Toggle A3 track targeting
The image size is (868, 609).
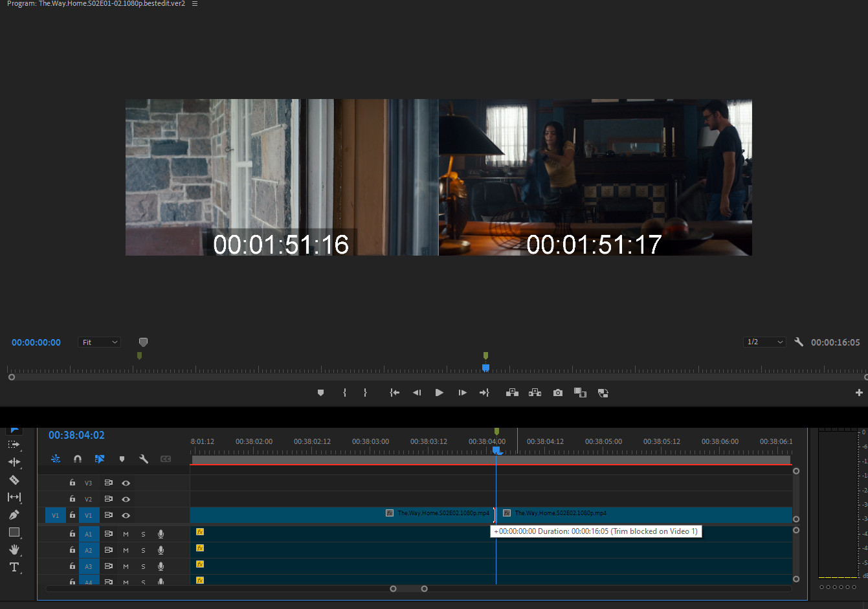tap(89, 566)
